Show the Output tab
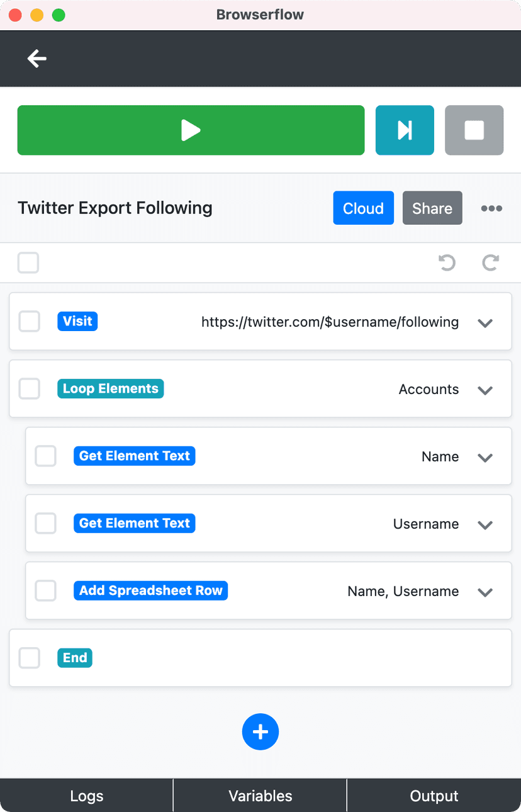The width and height of the screenshot is (521, 812). click(434, 796)
